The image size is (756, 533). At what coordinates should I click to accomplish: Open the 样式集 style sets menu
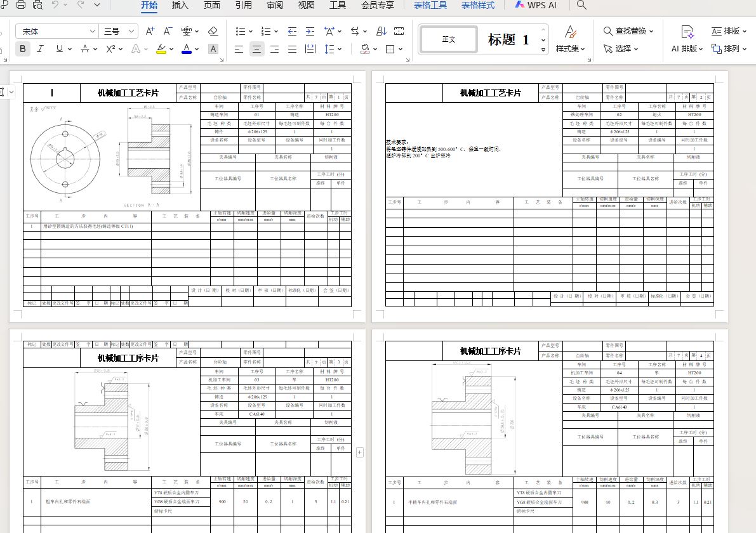571,39
